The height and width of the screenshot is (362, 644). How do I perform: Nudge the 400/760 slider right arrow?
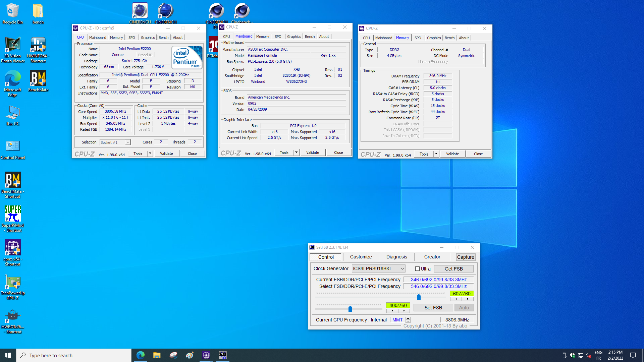click(404, 311)
